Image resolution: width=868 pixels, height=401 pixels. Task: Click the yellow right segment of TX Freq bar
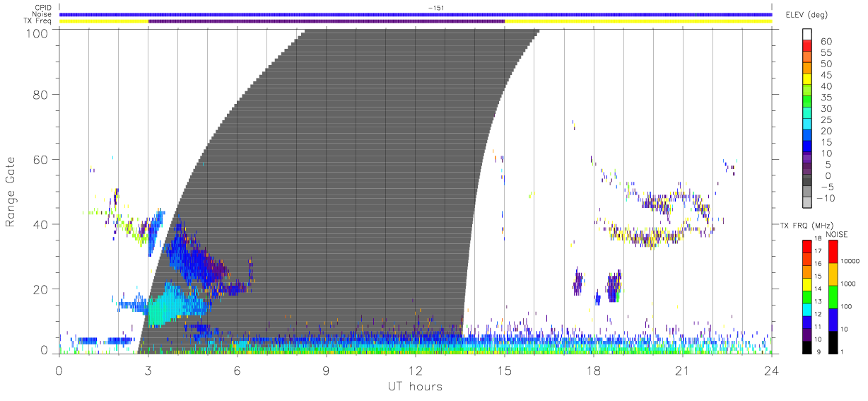638,21
